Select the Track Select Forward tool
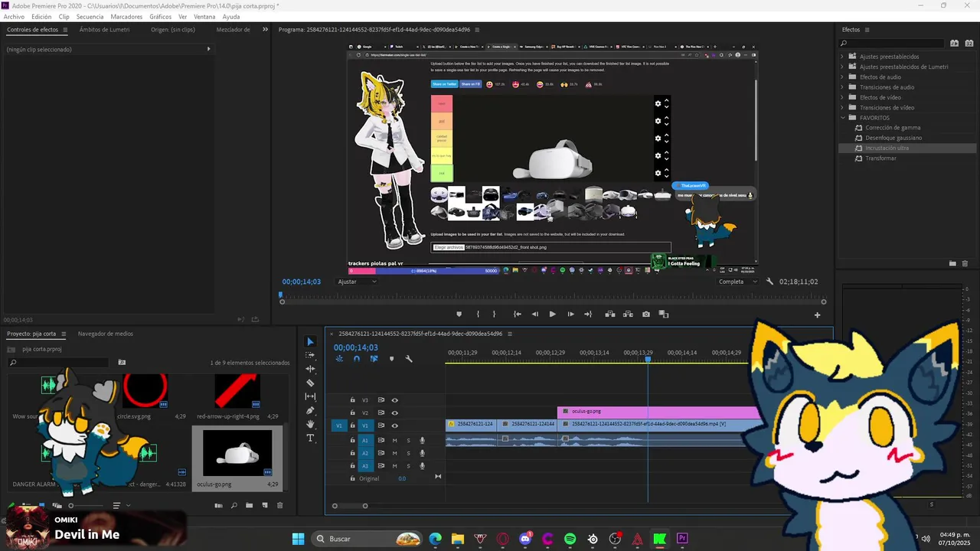The width and height of the screenshot is (980, 551). pos(310,355)
